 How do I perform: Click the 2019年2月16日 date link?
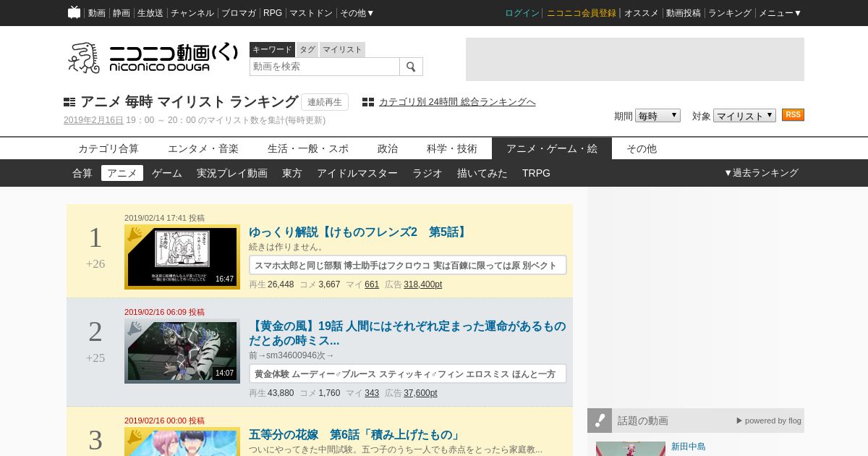click(x=93, y=120)
